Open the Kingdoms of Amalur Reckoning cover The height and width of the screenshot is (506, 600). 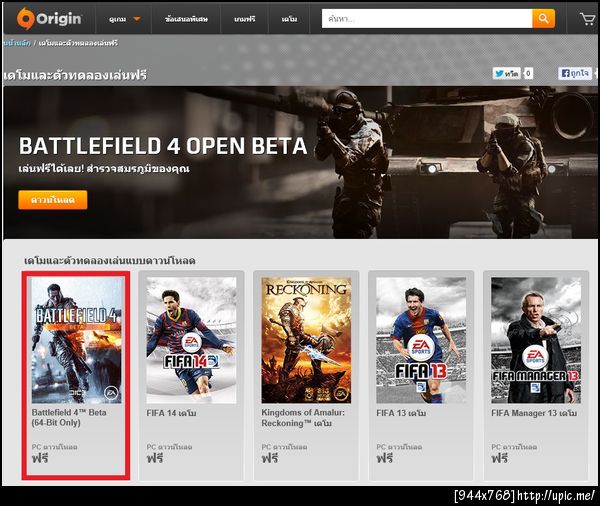point(306,340)
